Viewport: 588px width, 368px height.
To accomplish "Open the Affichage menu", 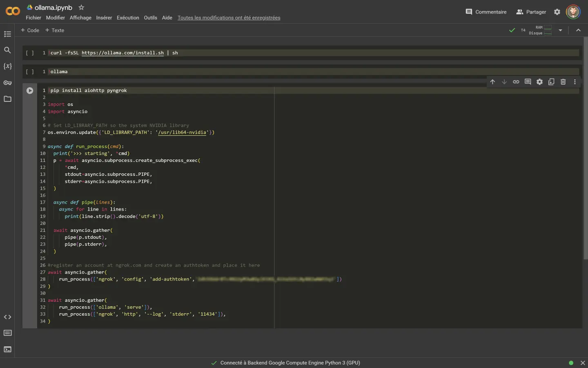I will click(x=80, y=18).
